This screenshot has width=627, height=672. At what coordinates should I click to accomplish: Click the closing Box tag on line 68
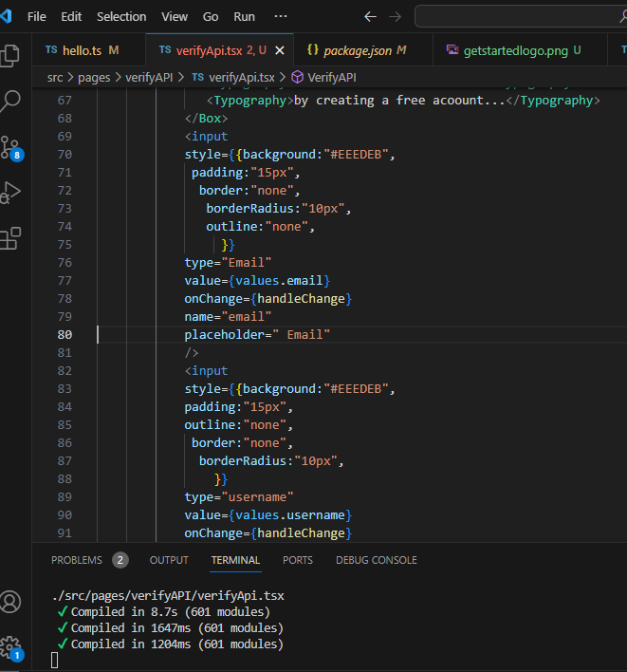206,119
